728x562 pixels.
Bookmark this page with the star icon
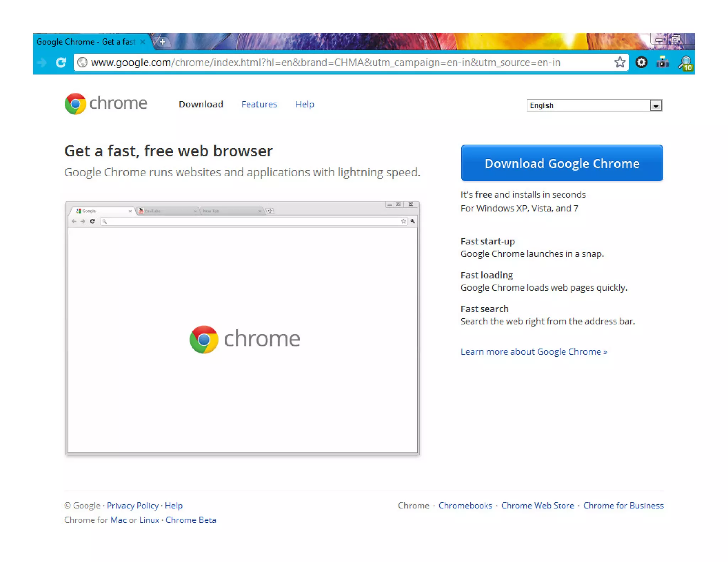coord(620,62)
